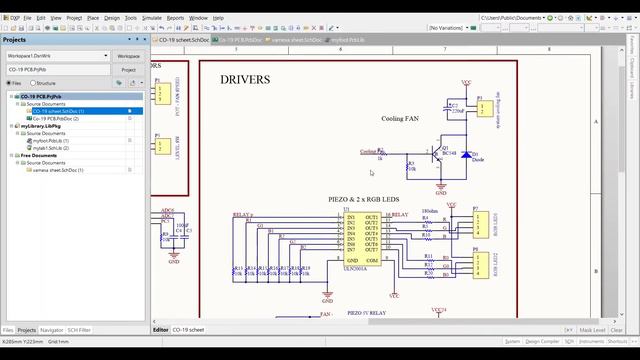This screenshot has width=640, height=360.
Task: Click the New document toolbar icon
Action: pyautogui.click(x=5, y=28)
